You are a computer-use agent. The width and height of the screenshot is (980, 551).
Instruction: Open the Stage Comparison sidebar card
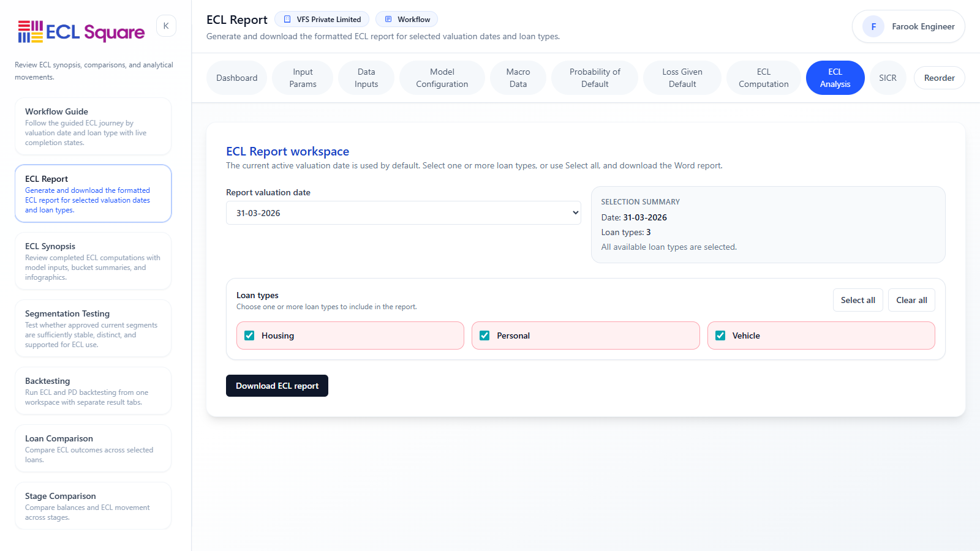93,506
